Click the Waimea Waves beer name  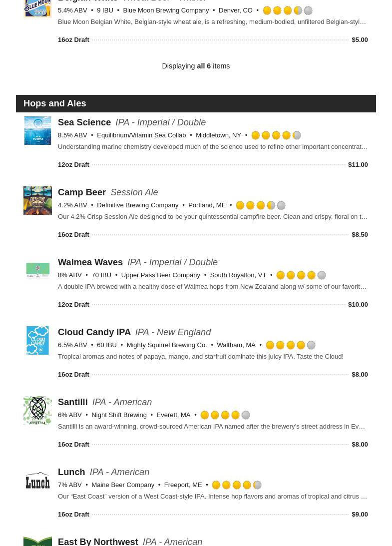point(90,262)
